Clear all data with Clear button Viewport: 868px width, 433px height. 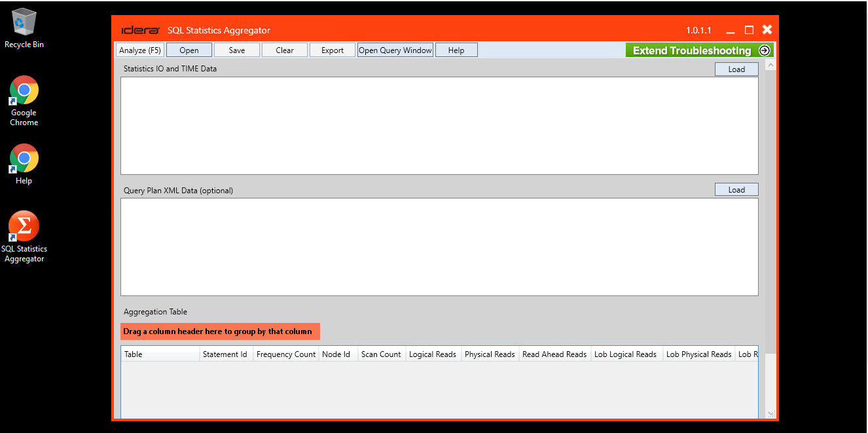point(285,50)
